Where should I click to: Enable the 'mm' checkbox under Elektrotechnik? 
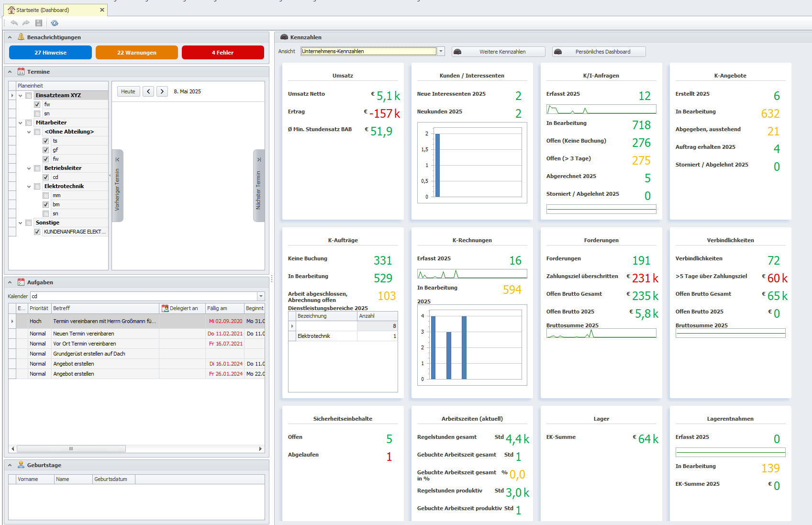point(46,195)
